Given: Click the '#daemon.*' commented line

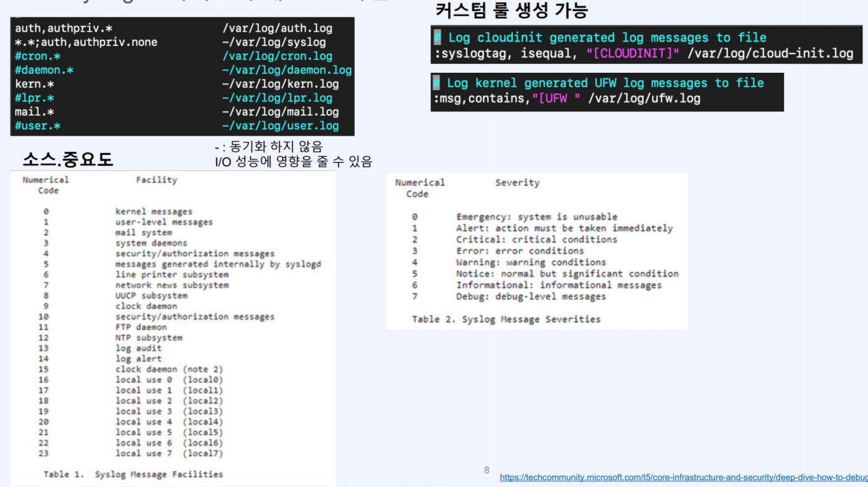Looking at the screenshot, I should (x=44, y=70).
